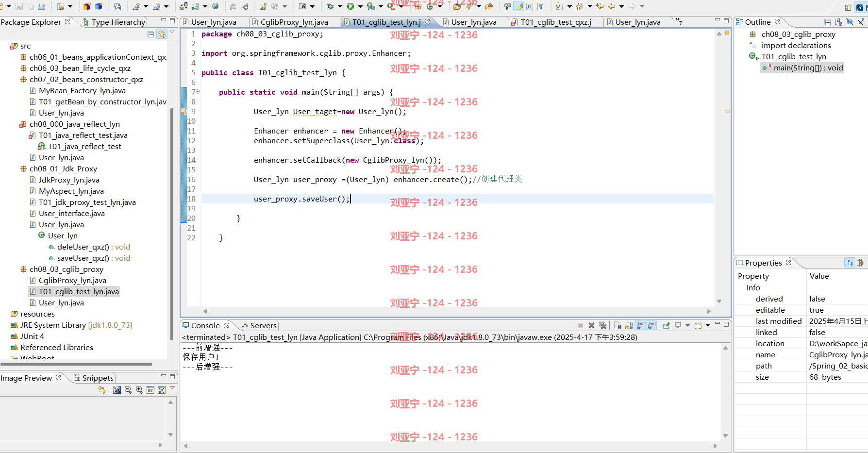Screen dimensions: 868x453
Task: Click the Pin Console icon
Action: 667,325
